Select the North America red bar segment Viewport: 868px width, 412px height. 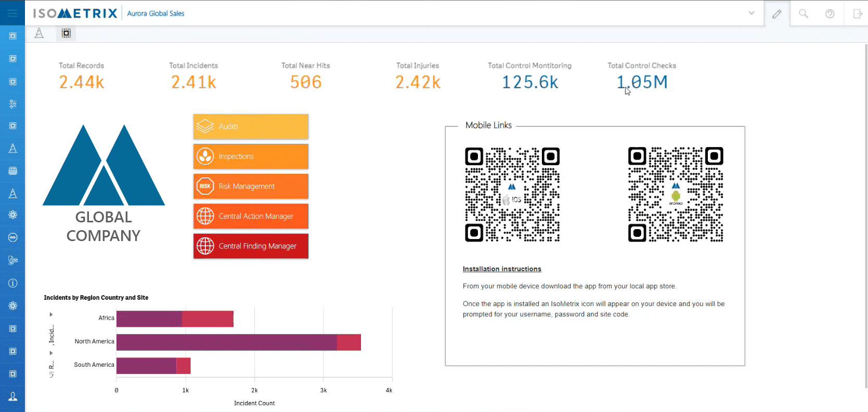[349, 342]
